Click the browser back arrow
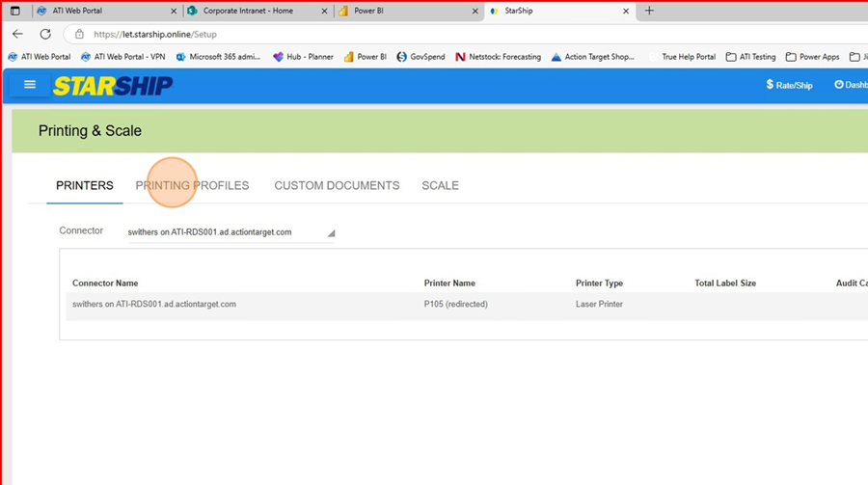 (x=17, y=34)
